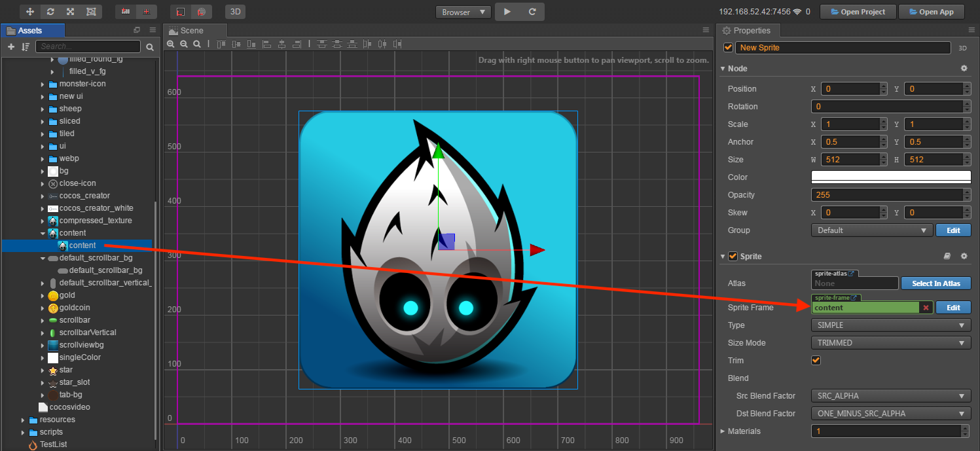The height and width of the screenshot is (451, 980).
Task: Open the Properties panel menu icon
Action: pyautogui.click(x=971, y=30)
